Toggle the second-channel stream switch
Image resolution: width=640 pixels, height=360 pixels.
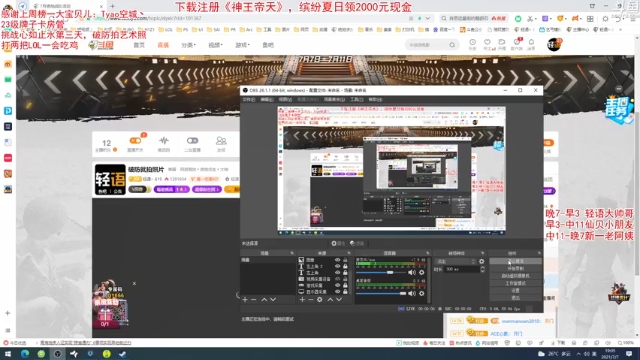pos(192,141)
